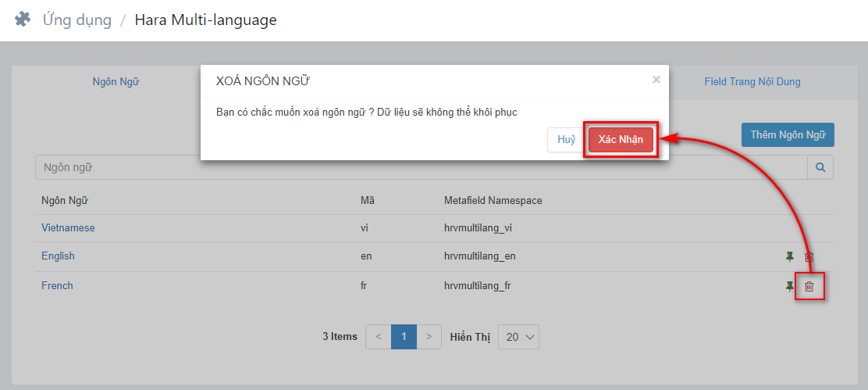Click the Ngôn ngữ search field
Screen dimensions: 868x390
pos(422,166)
